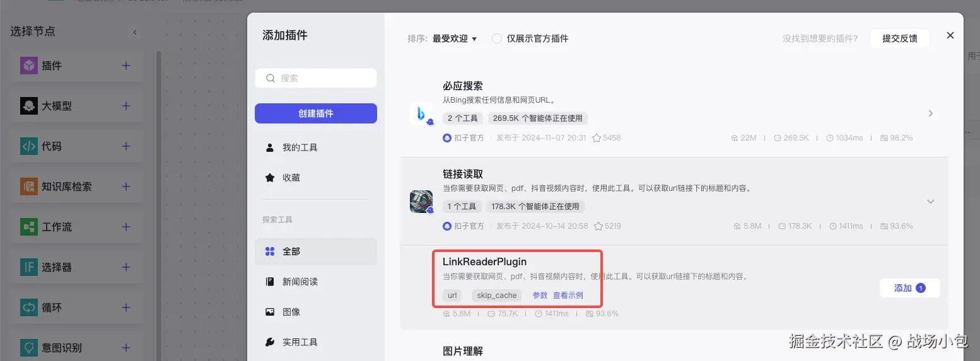Click the 没找到想要的插件? text
This screenshot has height=361, width=980.
point(820,38)
